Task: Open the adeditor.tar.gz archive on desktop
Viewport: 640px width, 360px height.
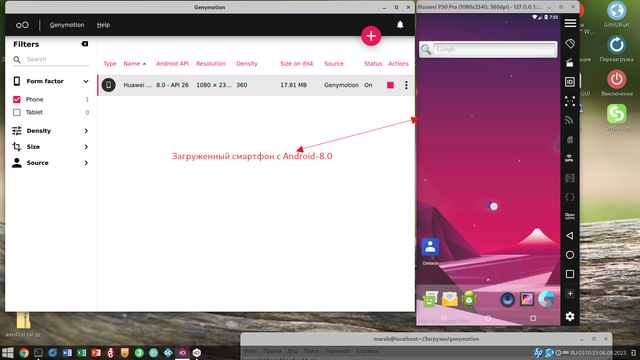Action: pyautogui.click(x=23, y=324)
